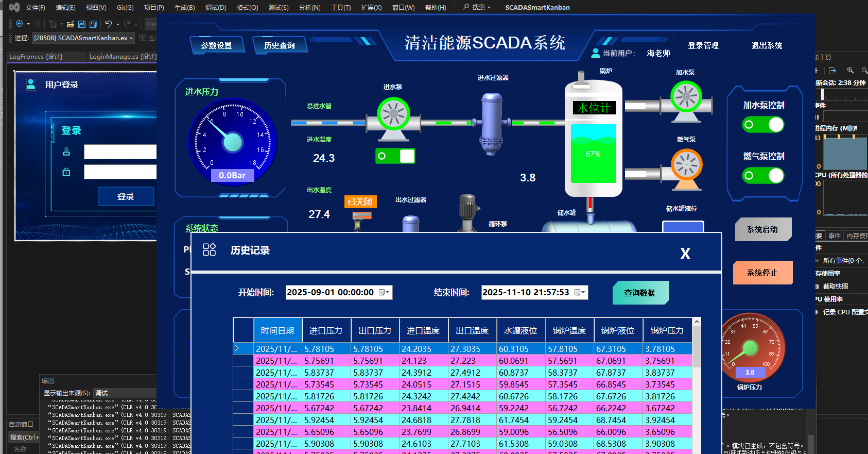Click the Navigate Backward arrow icon

pyautogui.click(x=20, y=24)
